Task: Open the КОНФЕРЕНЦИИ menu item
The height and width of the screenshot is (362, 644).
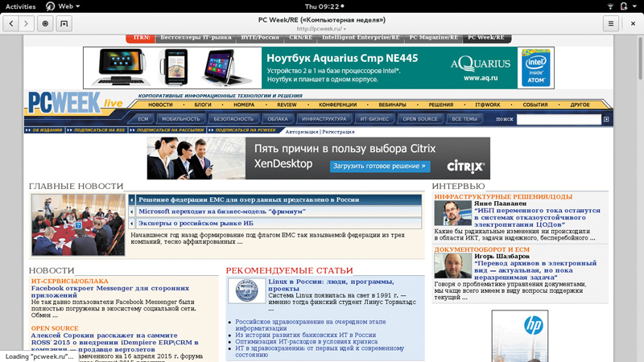Action: [337, 105]
